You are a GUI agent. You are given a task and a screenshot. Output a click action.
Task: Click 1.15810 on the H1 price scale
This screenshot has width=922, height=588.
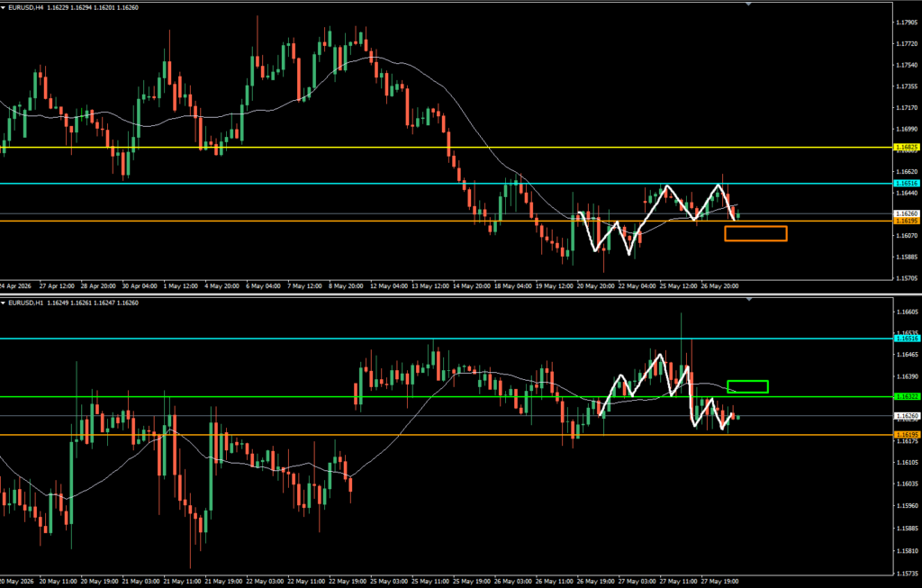(x=909, y=551)
